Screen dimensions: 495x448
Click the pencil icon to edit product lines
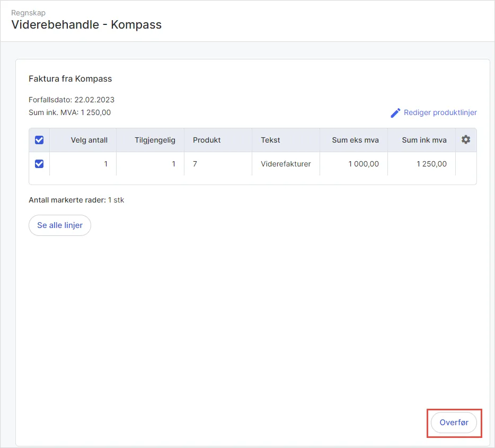pyautogui.click(x=395, y=113)
